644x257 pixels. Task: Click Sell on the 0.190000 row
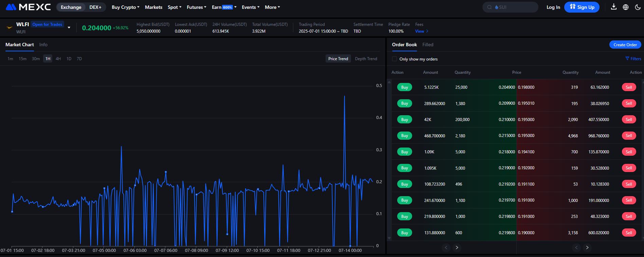click(629, 233)
